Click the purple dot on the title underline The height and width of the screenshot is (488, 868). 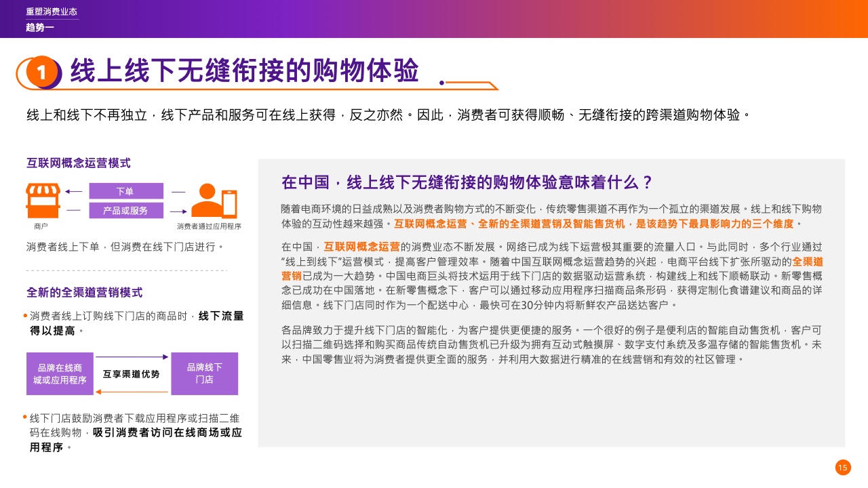click(441, 83)
